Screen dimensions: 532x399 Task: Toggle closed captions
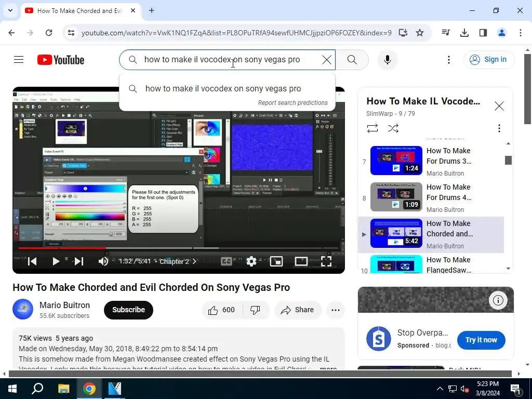pos(227,261)
